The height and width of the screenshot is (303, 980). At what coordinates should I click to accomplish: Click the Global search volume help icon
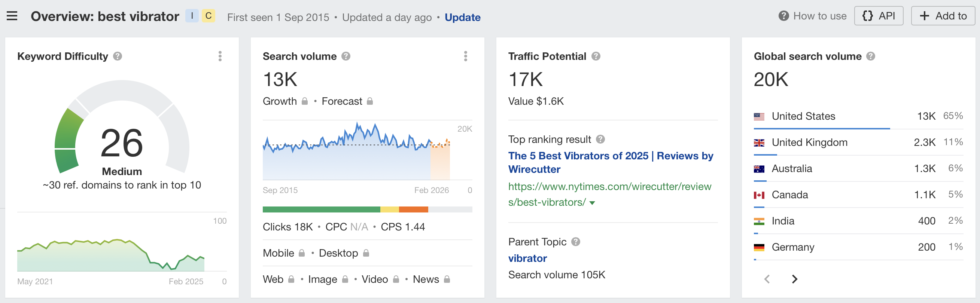(870, 56)
